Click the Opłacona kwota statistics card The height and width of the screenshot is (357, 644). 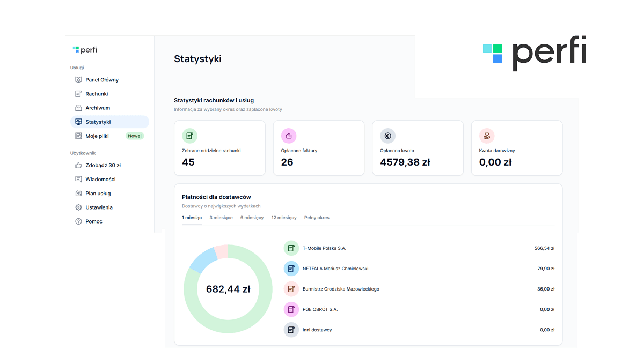coord(418,148)
